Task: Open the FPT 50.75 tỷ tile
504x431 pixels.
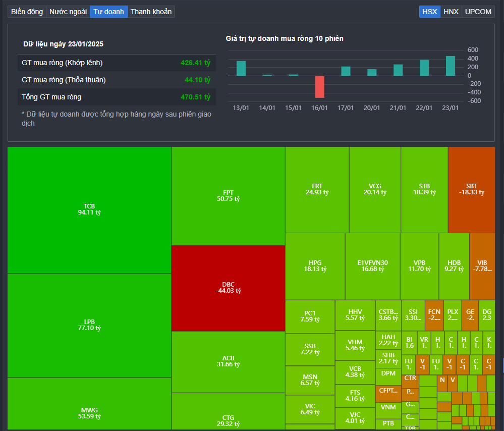Action: pos(228,196)
